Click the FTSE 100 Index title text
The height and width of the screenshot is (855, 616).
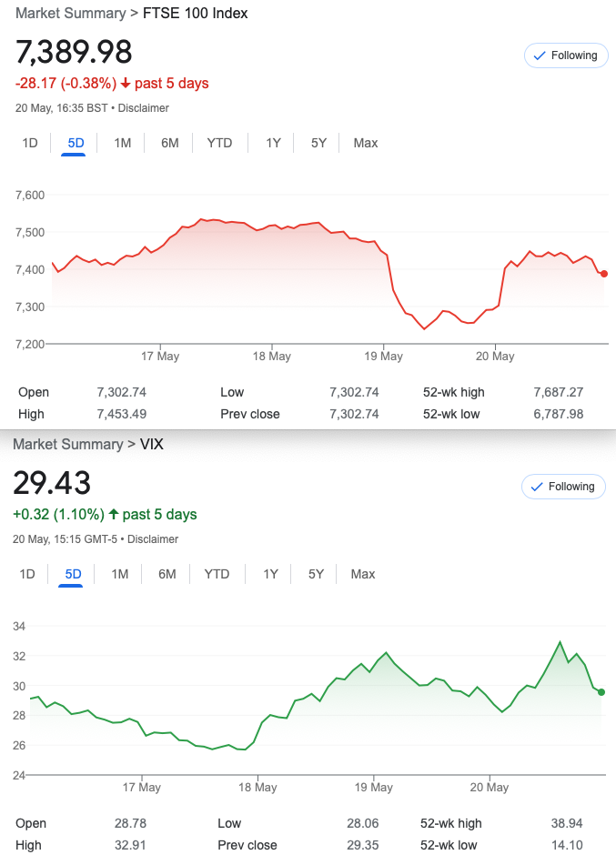[x=196, y=13]
